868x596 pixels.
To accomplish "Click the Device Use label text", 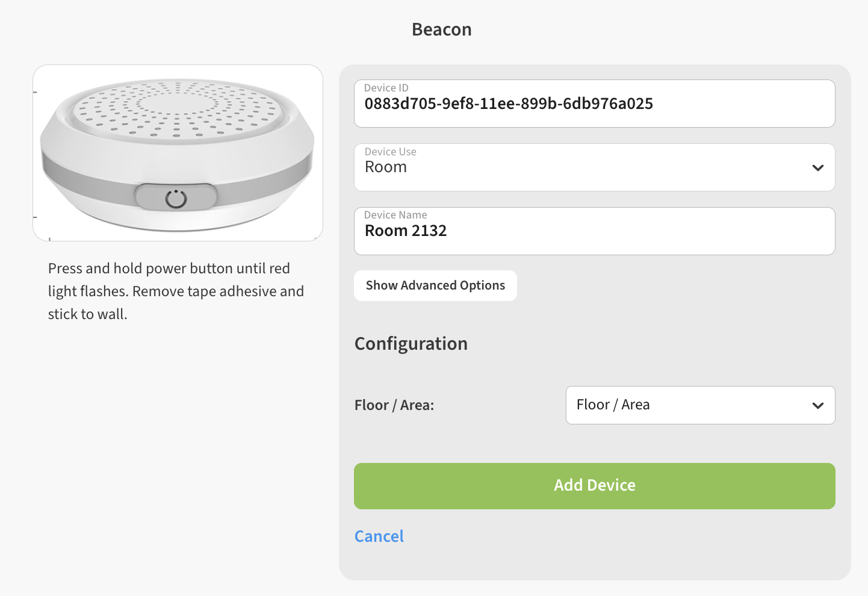I will coord(390,152).
